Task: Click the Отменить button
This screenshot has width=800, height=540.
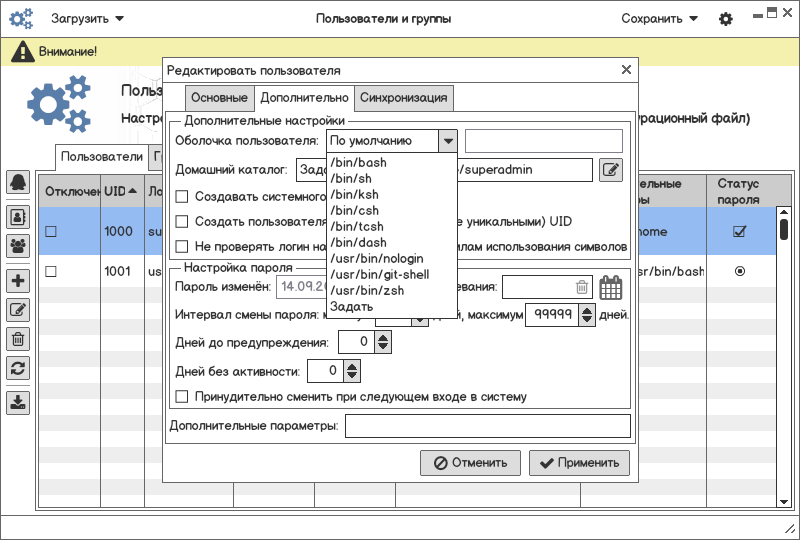Action: 470,462
